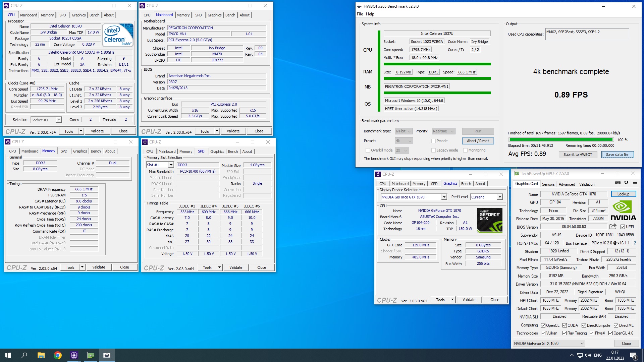Open File Explorer from taskbar
This screenshot has width=644, height=362.
(x=41, y=355)
